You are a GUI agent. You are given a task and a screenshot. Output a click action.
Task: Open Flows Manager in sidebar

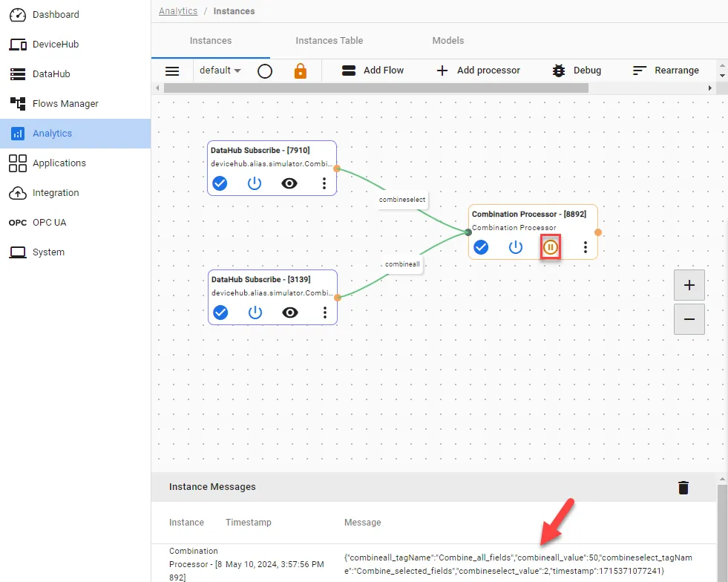(x=75, y=104)
